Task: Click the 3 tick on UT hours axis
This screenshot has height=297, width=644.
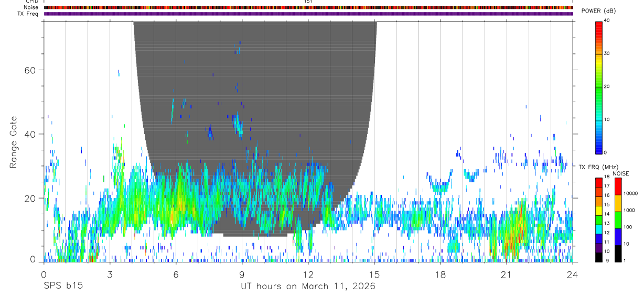Action: coord(110,274)
